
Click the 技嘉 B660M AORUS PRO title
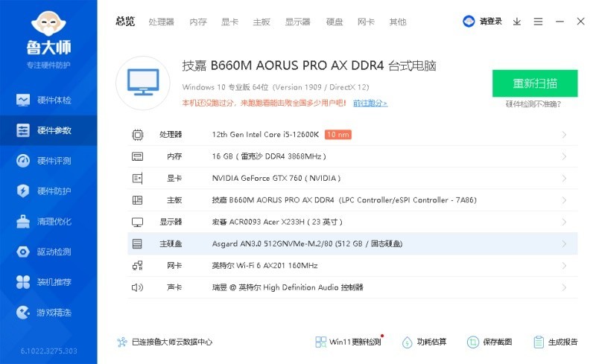click(x=309, y=66)
